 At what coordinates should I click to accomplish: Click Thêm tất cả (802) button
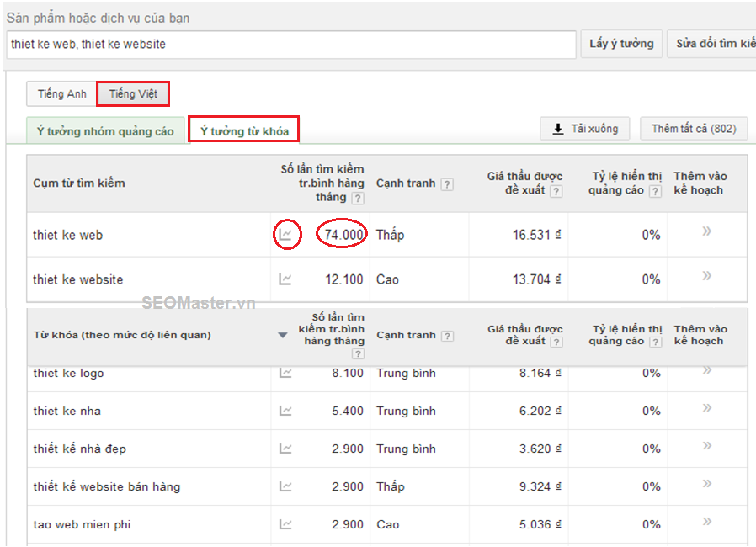click(x=694, y=129)
